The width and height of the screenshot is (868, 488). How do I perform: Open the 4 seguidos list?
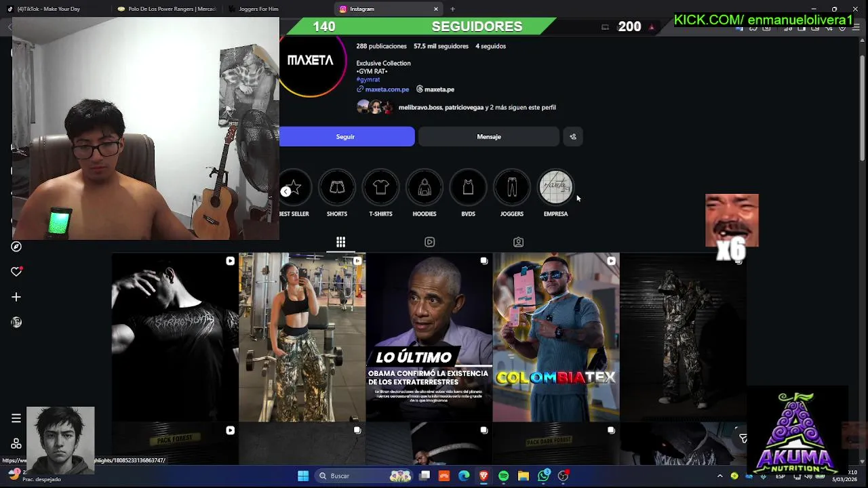pos(490,46)
